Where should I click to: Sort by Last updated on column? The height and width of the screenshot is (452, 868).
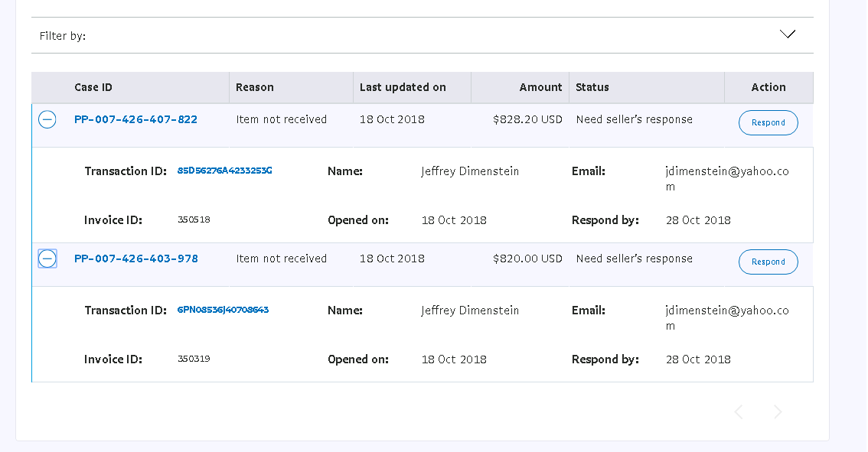[x=403, y=87]
